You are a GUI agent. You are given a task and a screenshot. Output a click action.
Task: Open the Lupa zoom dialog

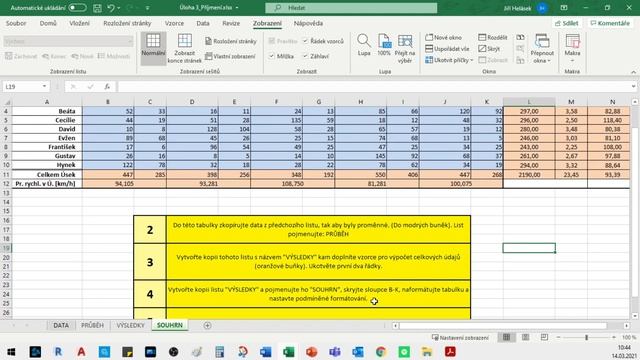point(364,46)
